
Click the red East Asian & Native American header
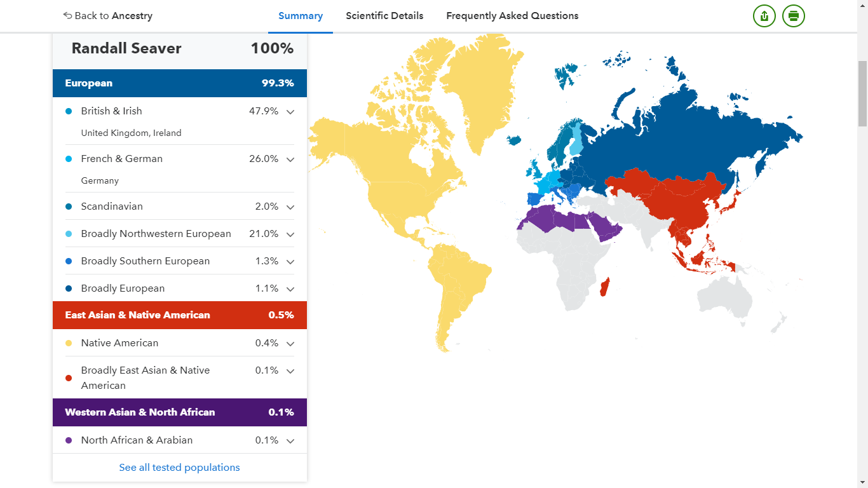pos(180,315)
